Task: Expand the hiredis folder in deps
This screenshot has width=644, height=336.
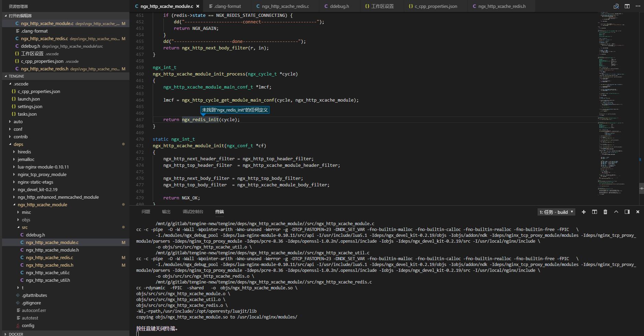Action: [x=24, y=152]
